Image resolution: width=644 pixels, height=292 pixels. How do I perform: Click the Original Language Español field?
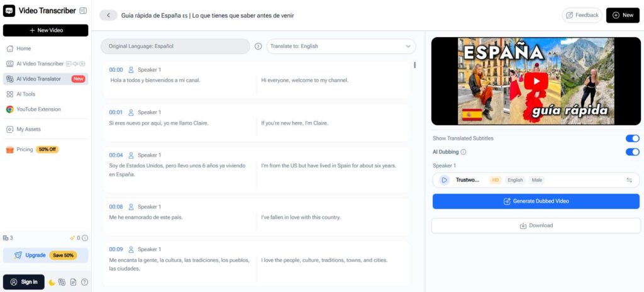(x=175, y=47)
